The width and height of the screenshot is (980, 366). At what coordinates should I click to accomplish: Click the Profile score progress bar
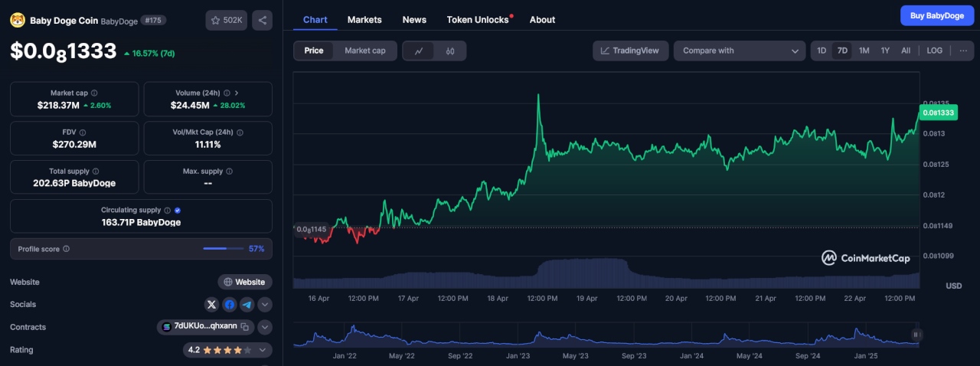224,249
